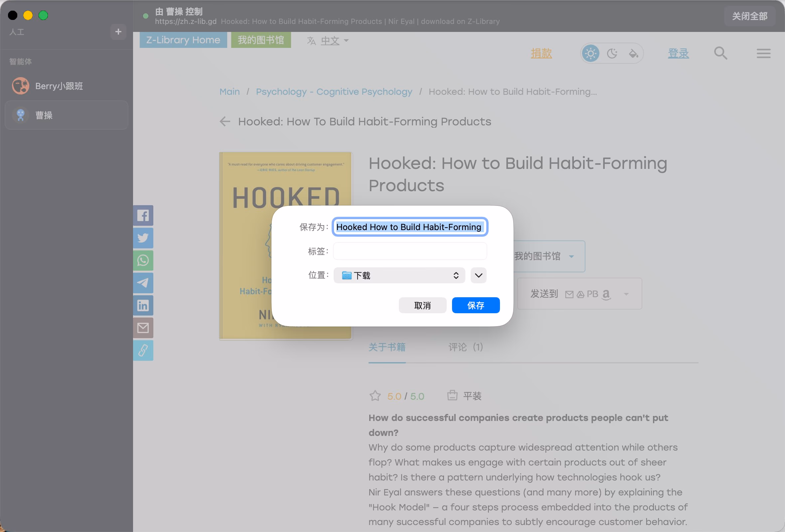Click the 关闭全部 button
This screenshot has height=532, width=785.
pos(749,16)
